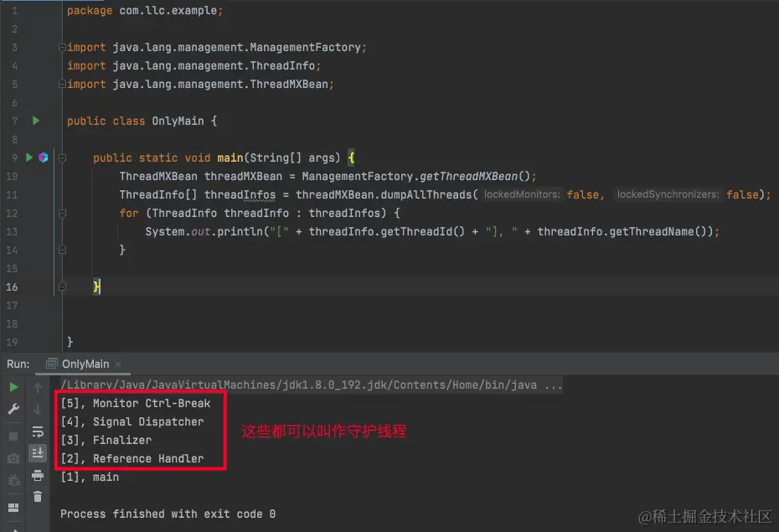The image size is (779, 532).
Task: Click the italic 'out' in System.out
Action: coord(201,231)
